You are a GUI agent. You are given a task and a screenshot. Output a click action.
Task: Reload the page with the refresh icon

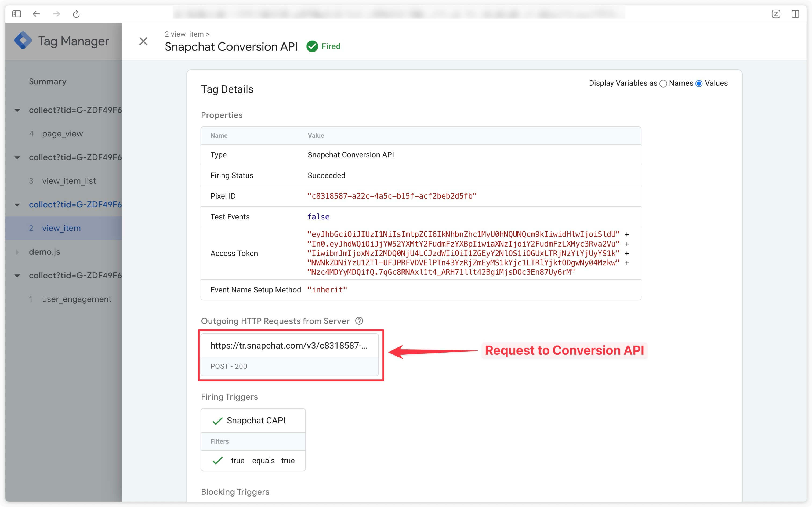76,14
